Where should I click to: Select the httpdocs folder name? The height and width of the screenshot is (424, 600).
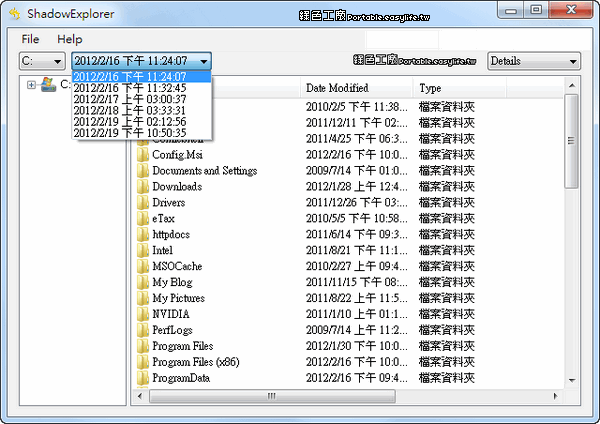pos(171,235)
